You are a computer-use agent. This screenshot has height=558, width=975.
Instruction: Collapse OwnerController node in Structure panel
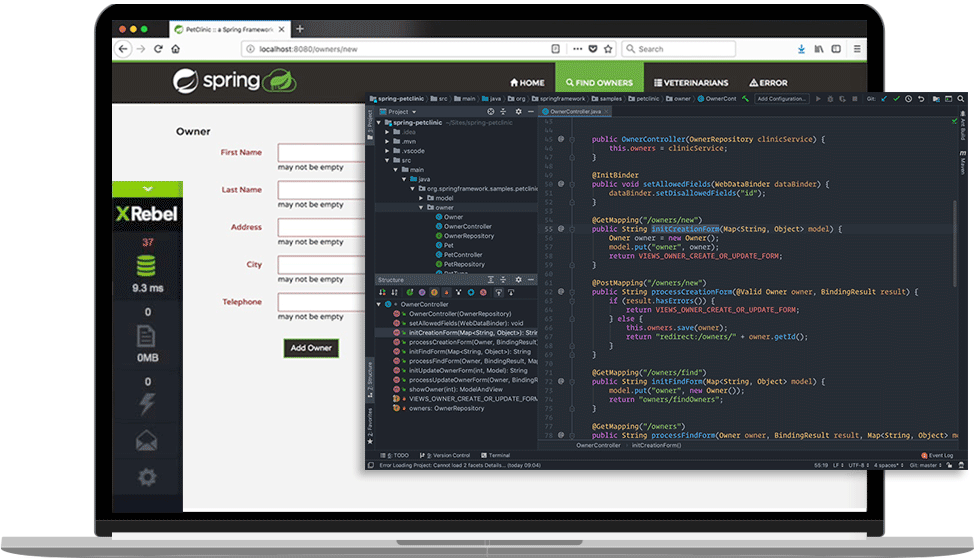coord(379,304)
